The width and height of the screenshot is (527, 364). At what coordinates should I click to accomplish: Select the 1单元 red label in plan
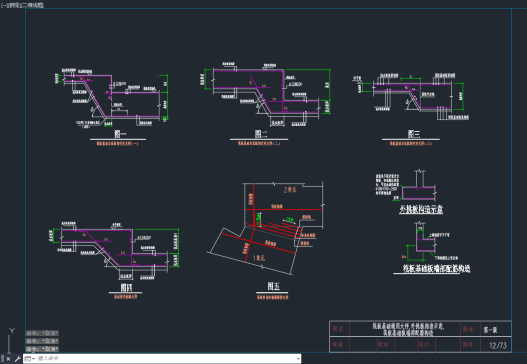tap(259, 258)
